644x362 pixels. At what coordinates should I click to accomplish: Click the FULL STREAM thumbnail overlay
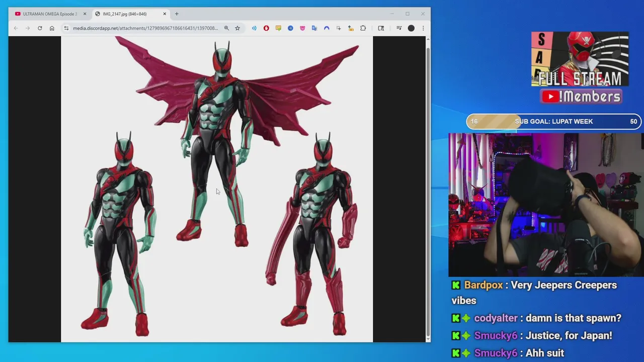point(580,59)
